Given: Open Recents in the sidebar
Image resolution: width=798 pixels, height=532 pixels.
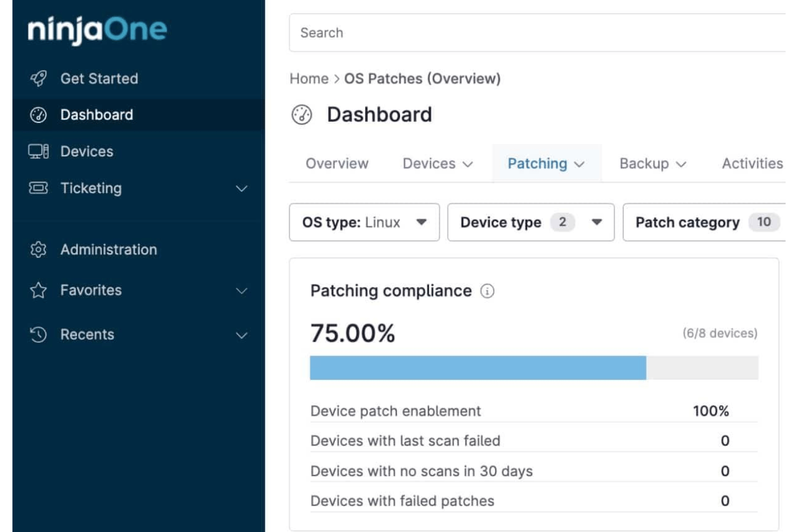Looking at the screenshot, I should [x=139, y=335].
